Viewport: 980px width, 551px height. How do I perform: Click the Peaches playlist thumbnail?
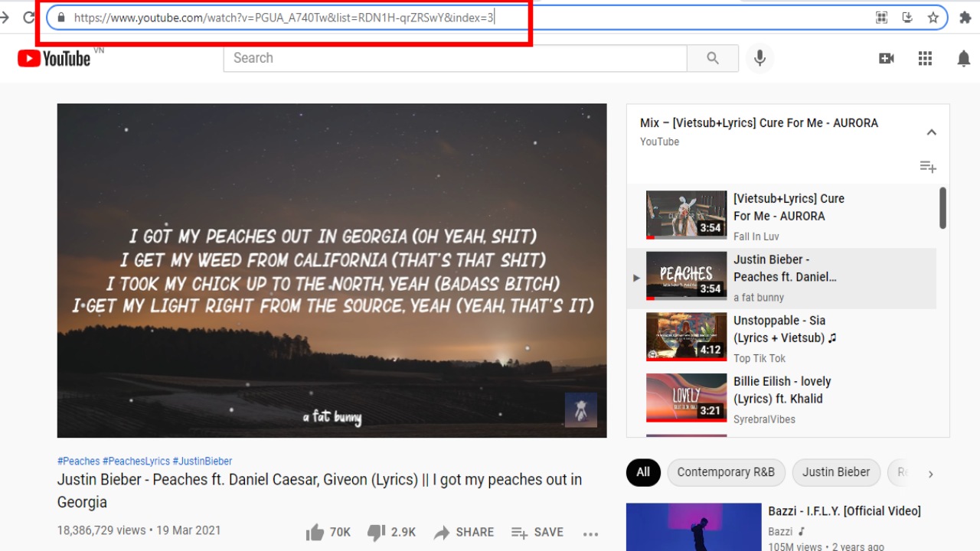[686, 275]
